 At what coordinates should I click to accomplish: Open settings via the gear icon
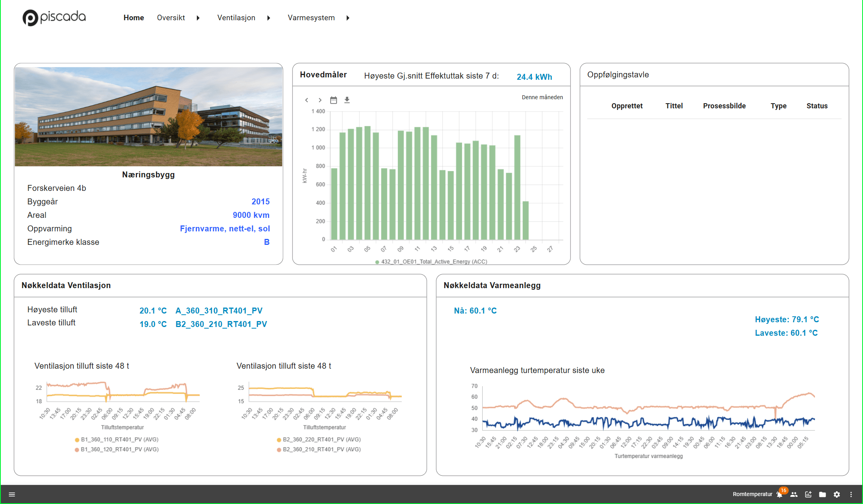[x=837, y=494]
